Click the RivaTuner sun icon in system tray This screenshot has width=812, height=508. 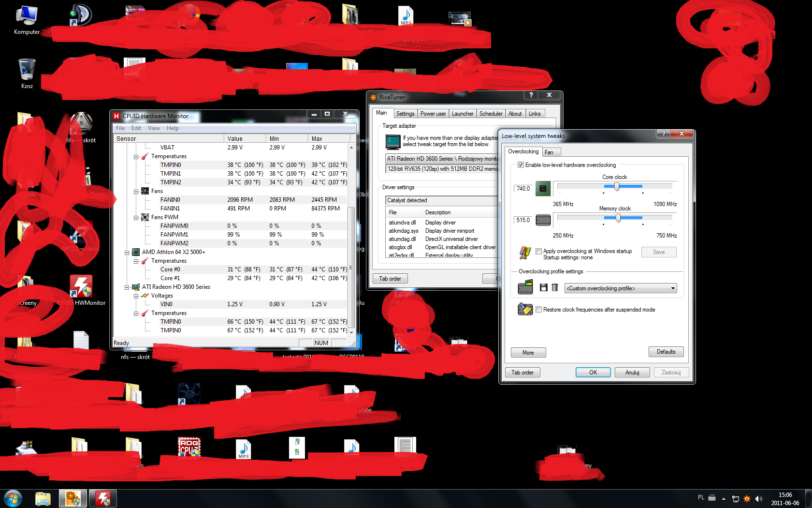(x=747, y=499)
